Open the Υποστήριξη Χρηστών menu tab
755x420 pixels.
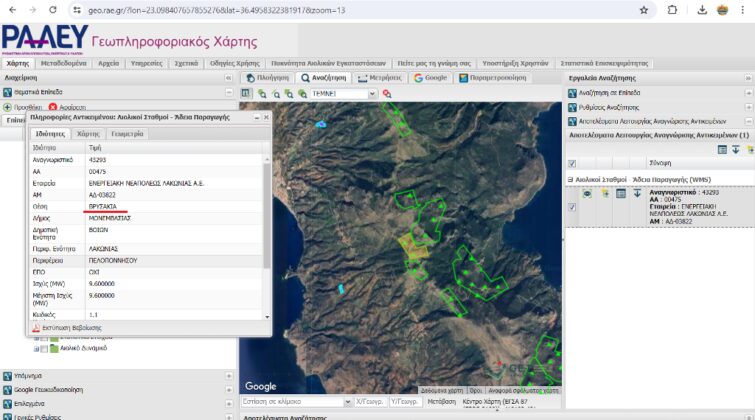(x=515, y=63)
